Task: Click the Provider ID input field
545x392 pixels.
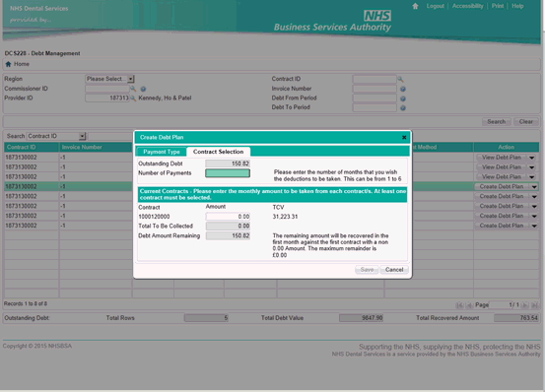Action: click(107, 98)
